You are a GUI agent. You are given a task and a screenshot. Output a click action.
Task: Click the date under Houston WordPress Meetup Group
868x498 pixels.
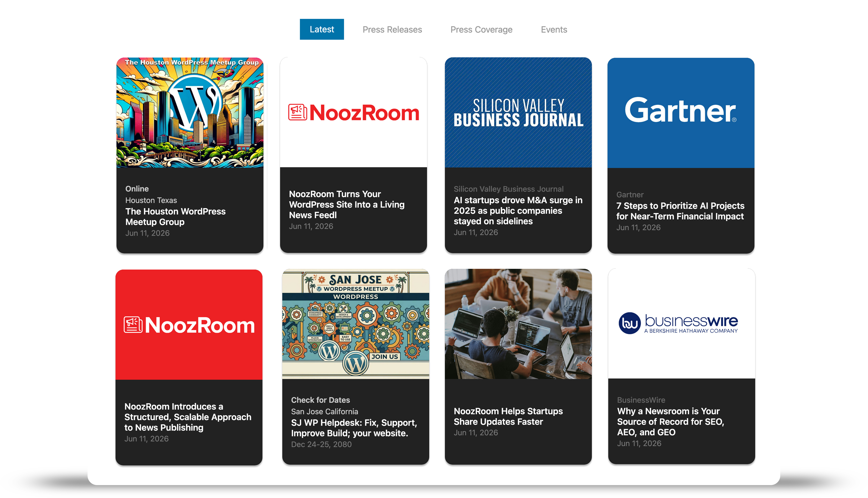tap(147, 233)
